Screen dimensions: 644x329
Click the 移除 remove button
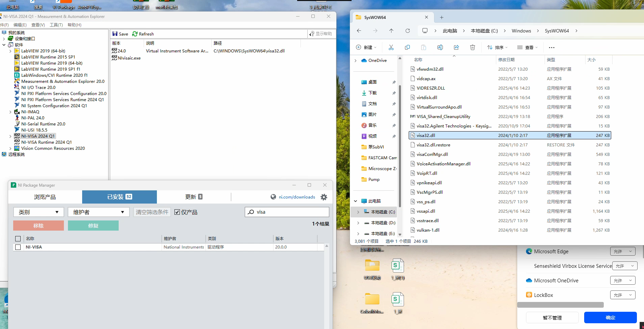[x=39, y=226]
